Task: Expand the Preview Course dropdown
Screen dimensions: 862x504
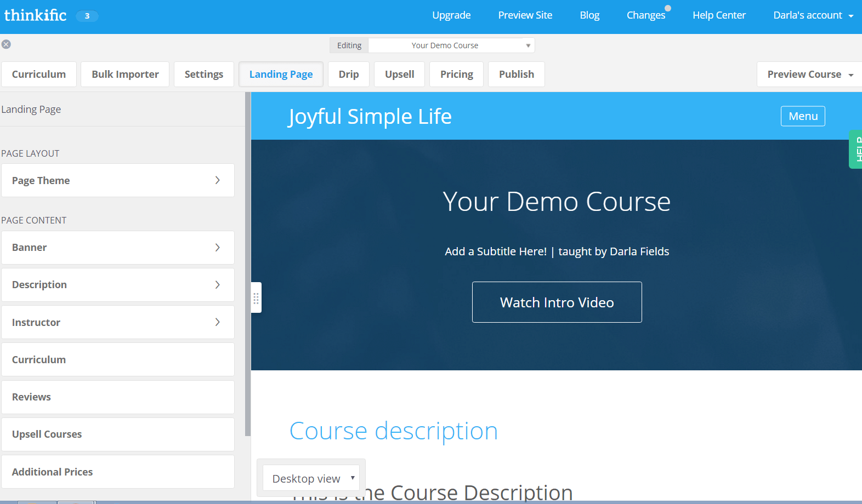Action: 809,75
